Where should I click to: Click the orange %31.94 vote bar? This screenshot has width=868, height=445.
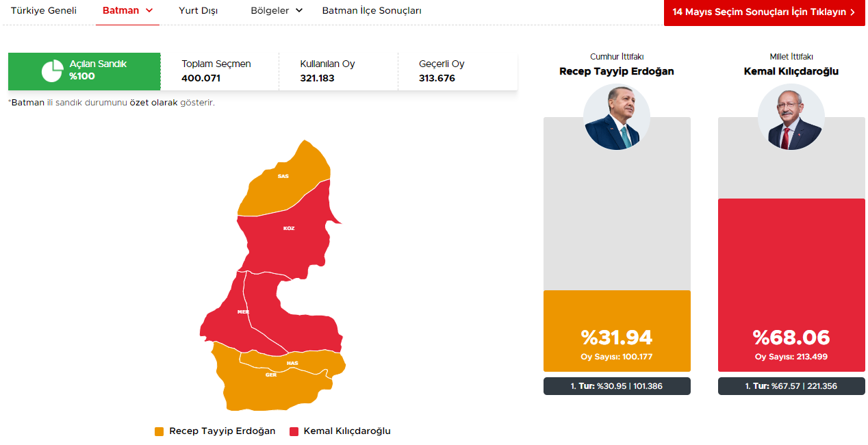[617, 331]
